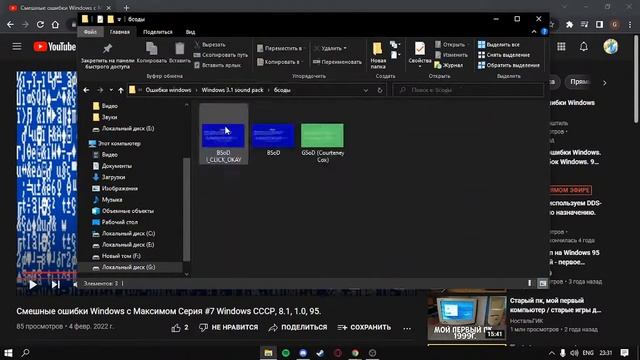Open the Copy to (Копировать в) dropdown
This screenshot has width=640, height=360.
click(x=280, y=62)
